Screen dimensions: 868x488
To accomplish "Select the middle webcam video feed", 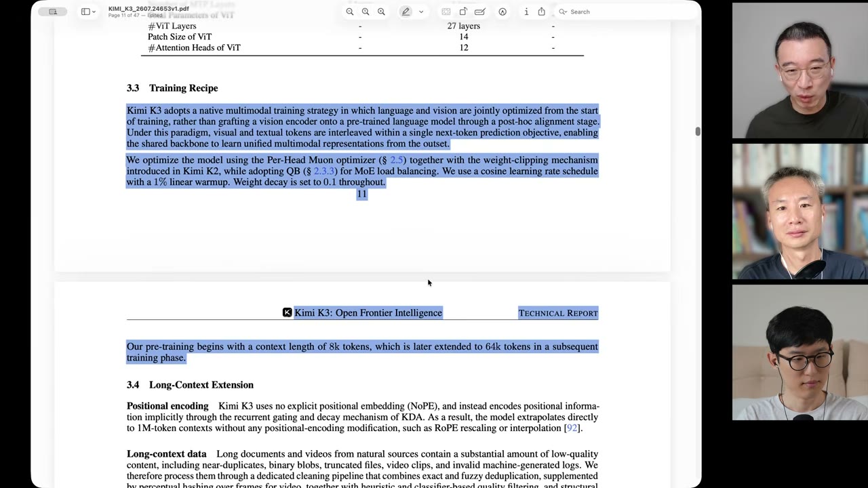I will pyautogui.click(x=800, y=211).
